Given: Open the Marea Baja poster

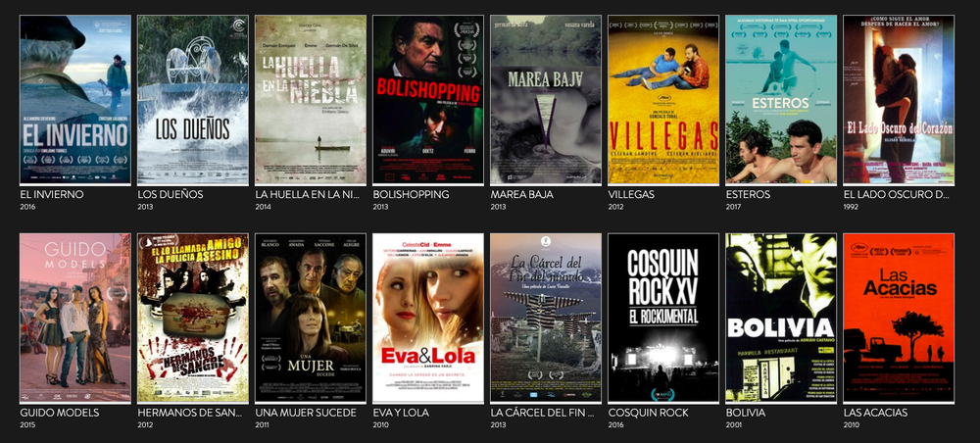Looking at the screenshot, I should coord(546,100).
